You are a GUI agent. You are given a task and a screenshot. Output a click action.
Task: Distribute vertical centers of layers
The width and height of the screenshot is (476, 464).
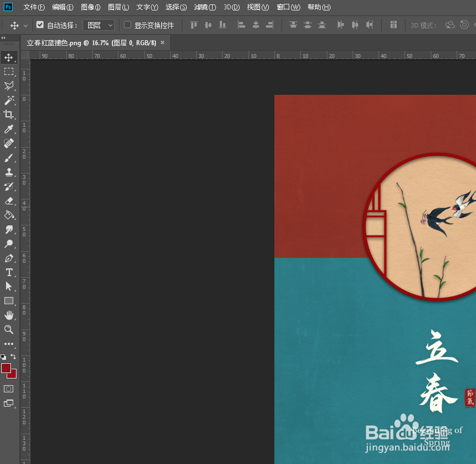click(307, 25)
